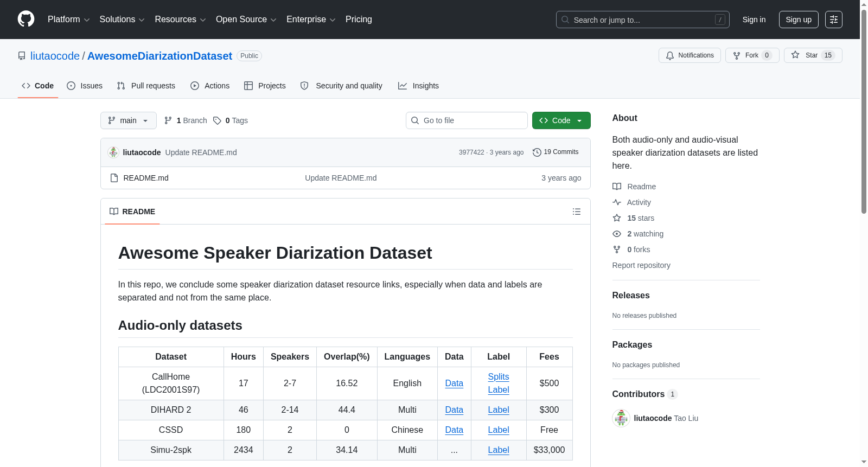Click the README.md file icon
868x467 pixels.
[114, 178]
